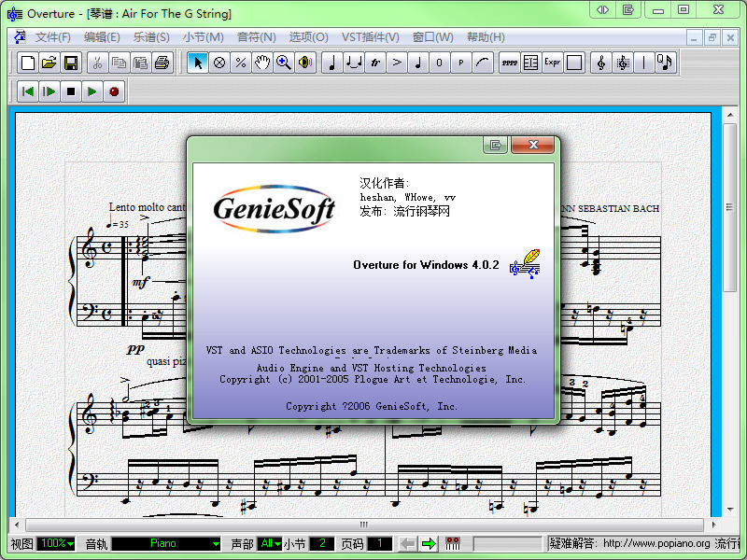Click the single P tool icon

[460, 63]
